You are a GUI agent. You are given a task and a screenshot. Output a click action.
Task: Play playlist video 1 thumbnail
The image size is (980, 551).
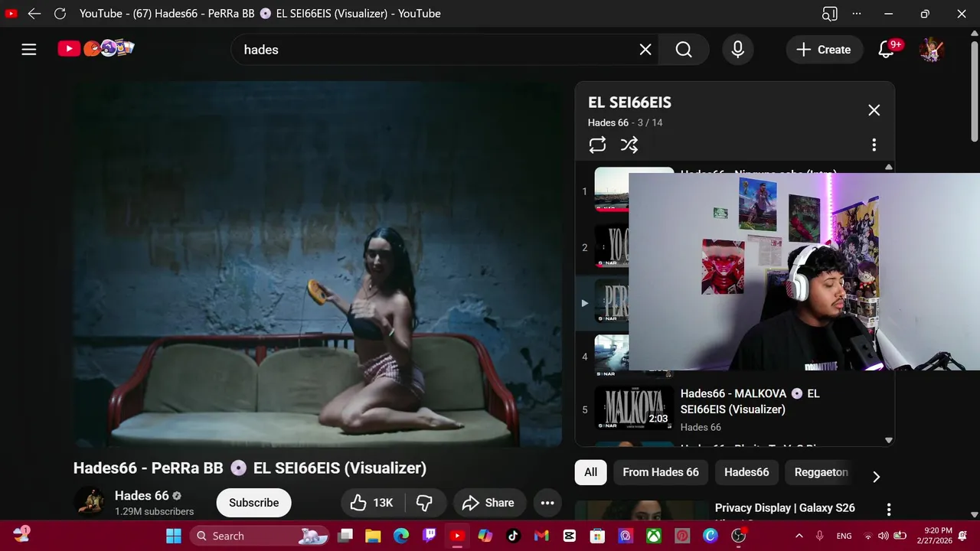pos(612,190)
